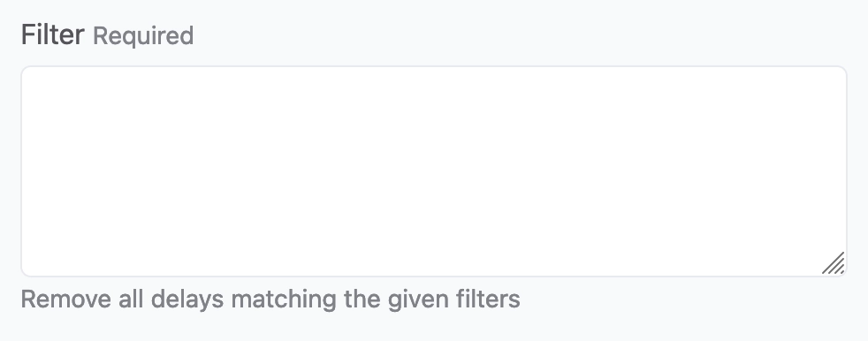868x341 pixels.
Task: Activate the required Filter input area
Action: (434, 171)
